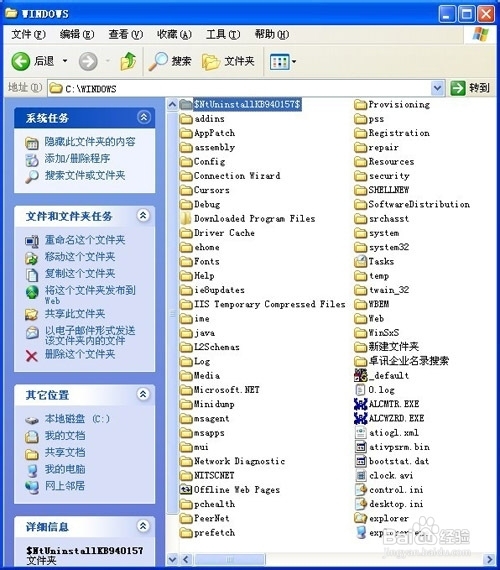Viewport: 500px width, 570px height.
Task: Click 重命名这个文件夹 link
Action: (85, 240)
